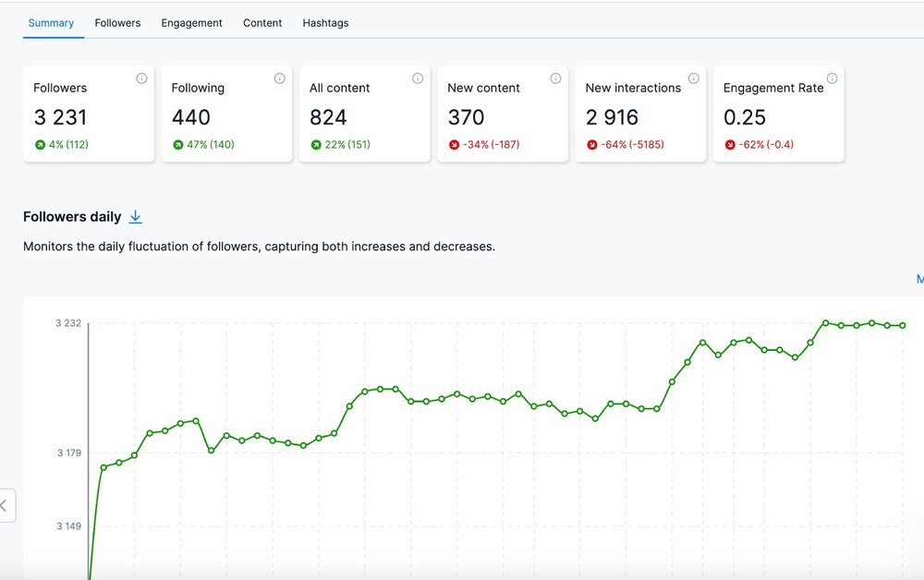Click the Engagement Rate value 0.25
Viewport: 924px width, 580px height.
[745, 117]
